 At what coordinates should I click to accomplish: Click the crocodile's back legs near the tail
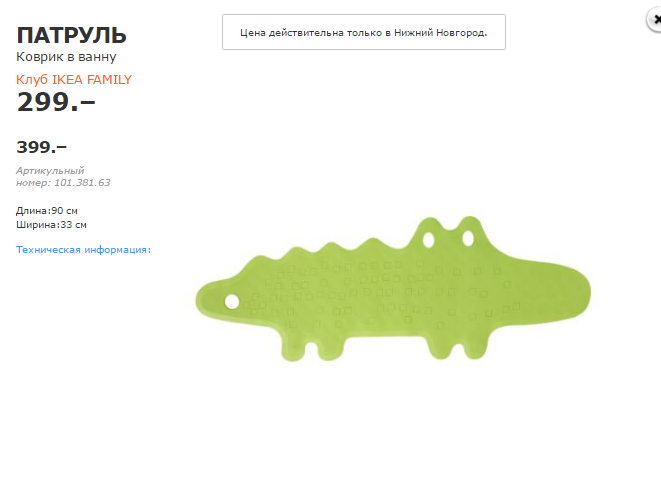click(x=313, y=346)
